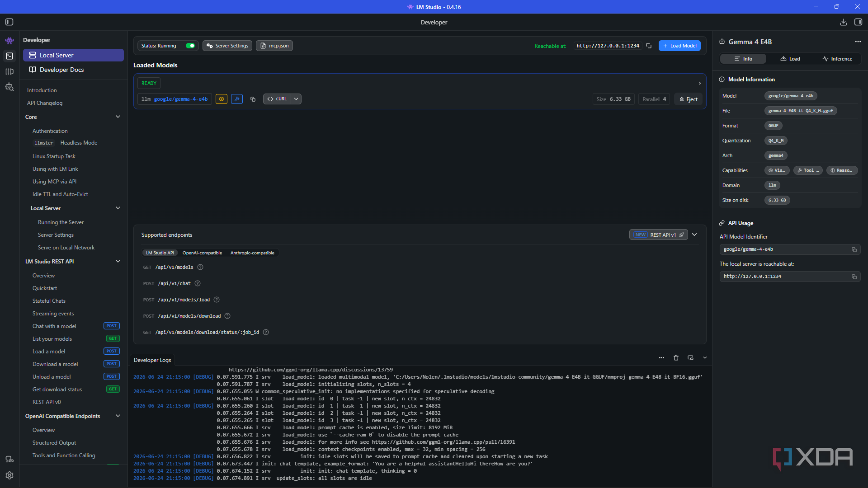This screenshot has width=868, height=488.
Task: Click the Load Model button
Action: (x=679, y=46)
